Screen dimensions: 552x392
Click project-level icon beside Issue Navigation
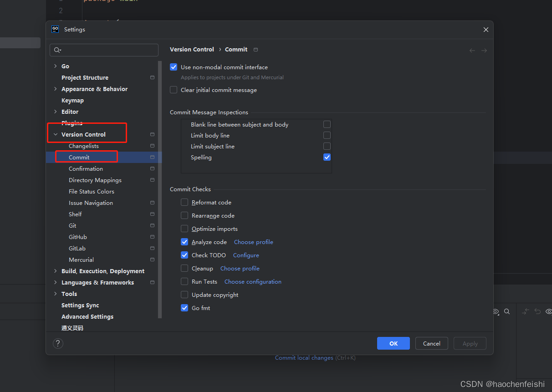click(152, 203)
